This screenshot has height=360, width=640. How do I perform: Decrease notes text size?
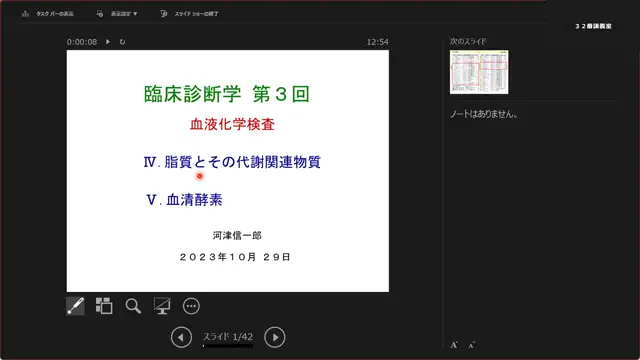(471, 345)
